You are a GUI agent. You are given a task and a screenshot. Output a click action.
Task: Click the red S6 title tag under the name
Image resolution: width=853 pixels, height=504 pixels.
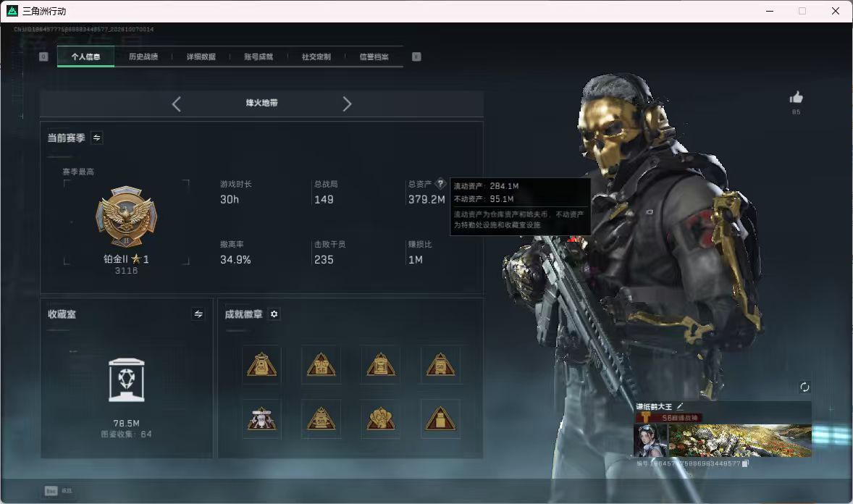(669, 417)
